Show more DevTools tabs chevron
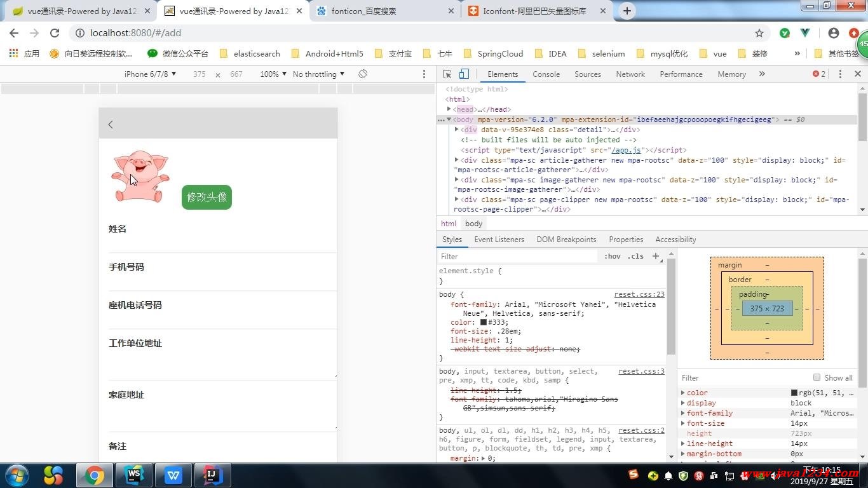 coord(762,74)
